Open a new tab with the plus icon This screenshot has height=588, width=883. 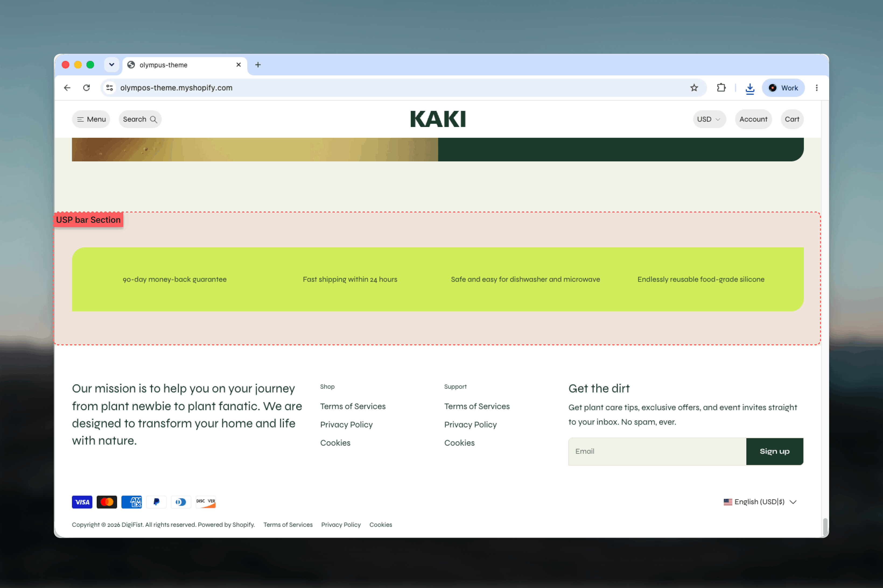(258, 65)
